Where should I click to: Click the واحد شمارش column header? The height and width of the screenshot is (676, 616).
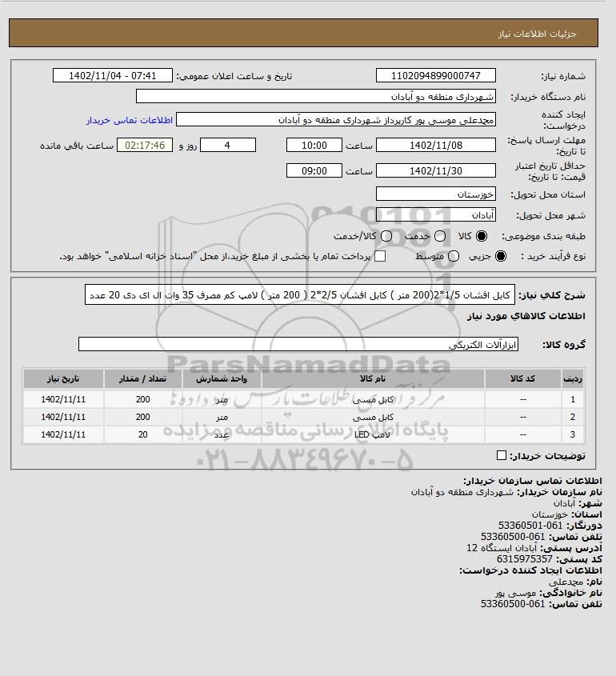tap(222, 379)
